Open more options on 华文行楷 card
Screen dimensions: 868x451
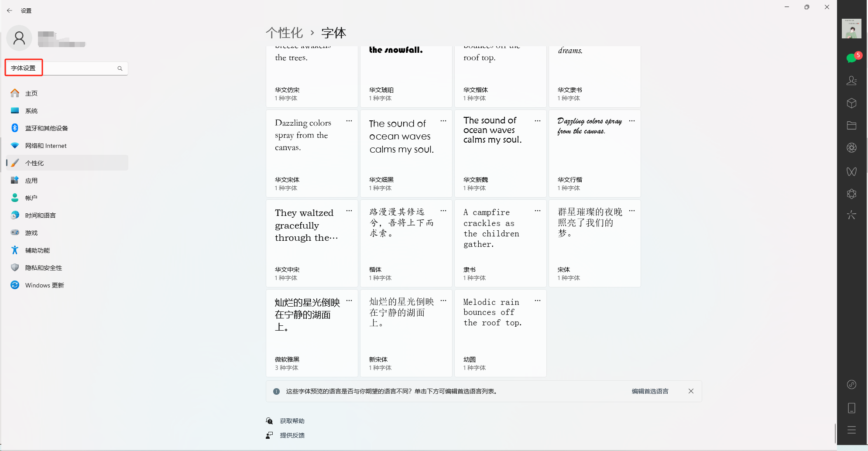(632, 121)
